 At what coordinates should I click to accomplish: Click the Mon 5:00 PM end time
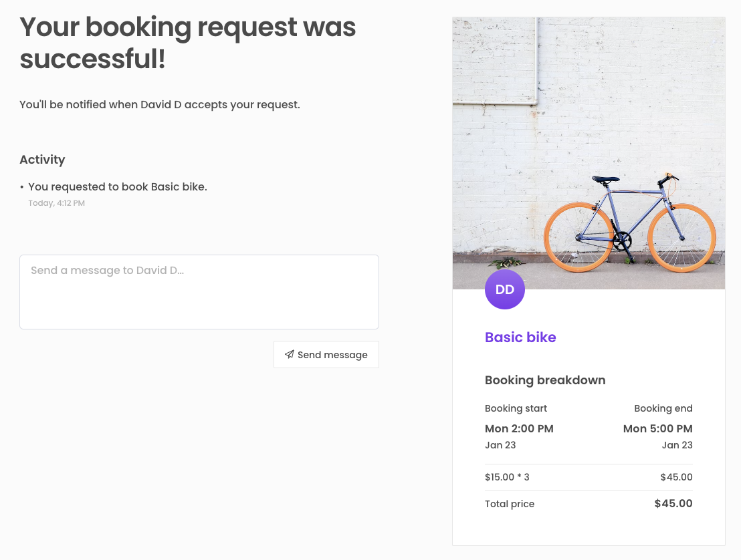coord(657,428)
